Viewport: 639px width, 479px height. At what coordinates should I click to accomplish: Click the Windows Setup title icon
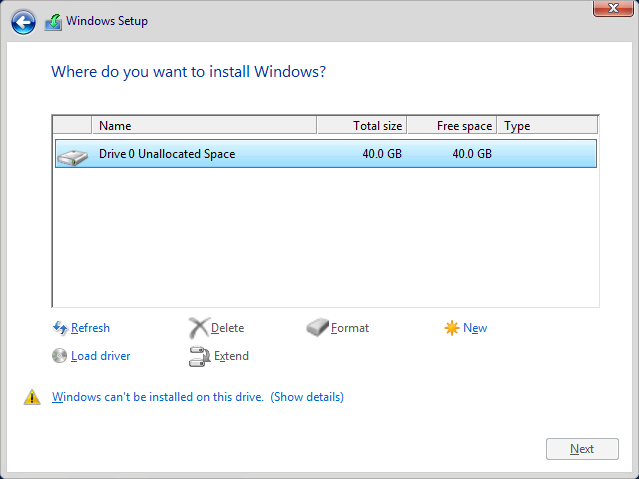[53, 22]
